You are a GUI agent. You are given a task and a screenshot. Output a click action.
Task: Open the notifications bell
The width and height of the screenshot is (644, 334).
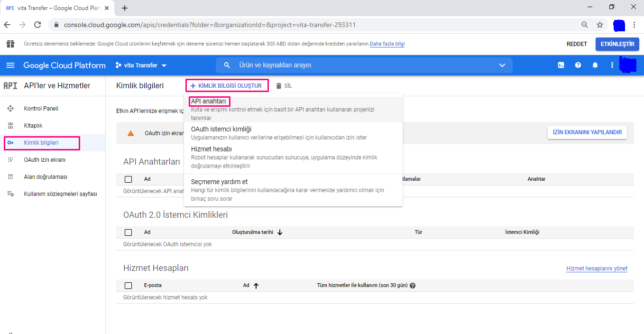[x=595, y=65]
